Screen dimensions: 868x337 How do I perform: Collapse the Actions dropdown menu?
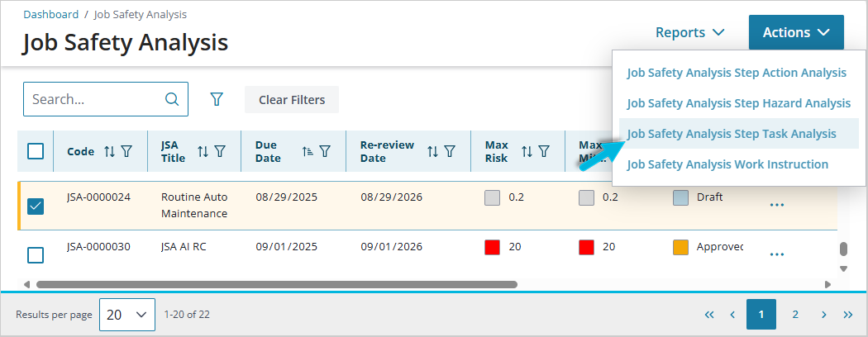click(x=795, y=33)
